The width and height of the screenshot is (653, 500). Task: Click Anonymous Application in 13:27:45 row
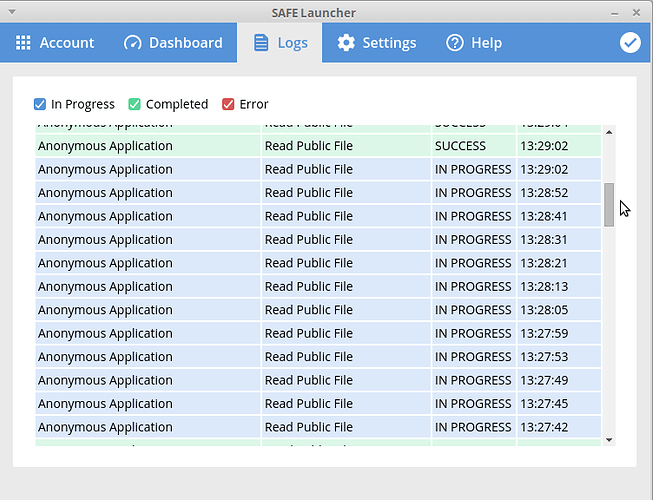(105, 404)
